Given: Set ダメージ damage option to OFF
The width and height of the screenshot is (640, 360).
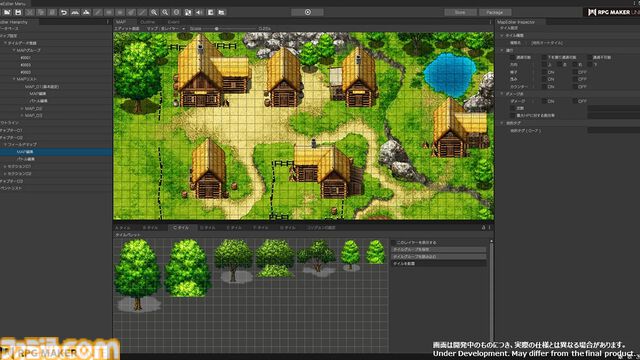Looking at the screenshot, I should [x=575, y=101].
